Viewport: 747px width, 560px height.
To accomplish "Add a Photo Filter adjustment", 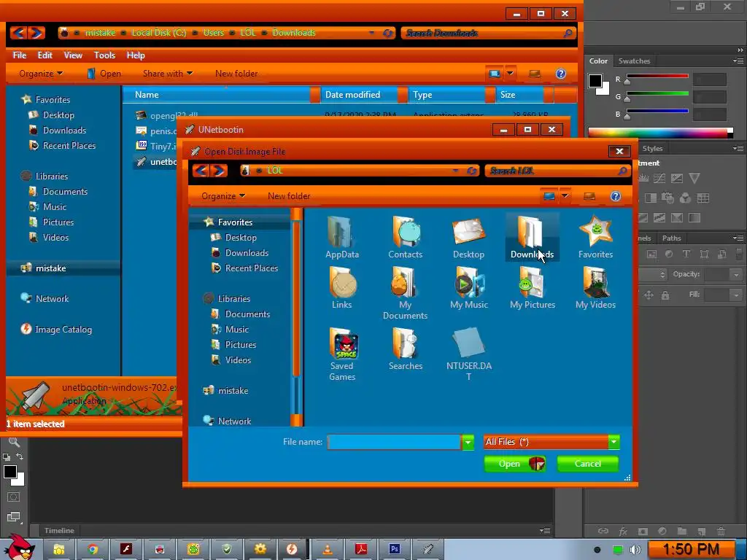I will click(668, 198).
